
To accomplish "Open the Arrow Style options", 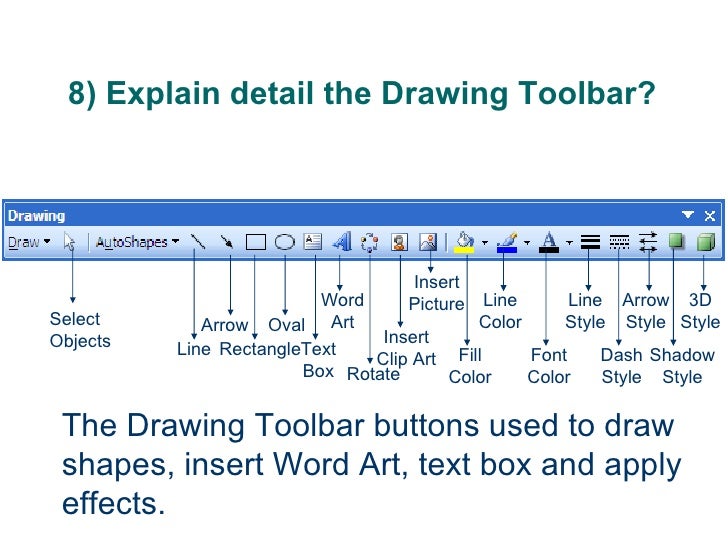I will [648, 242].
